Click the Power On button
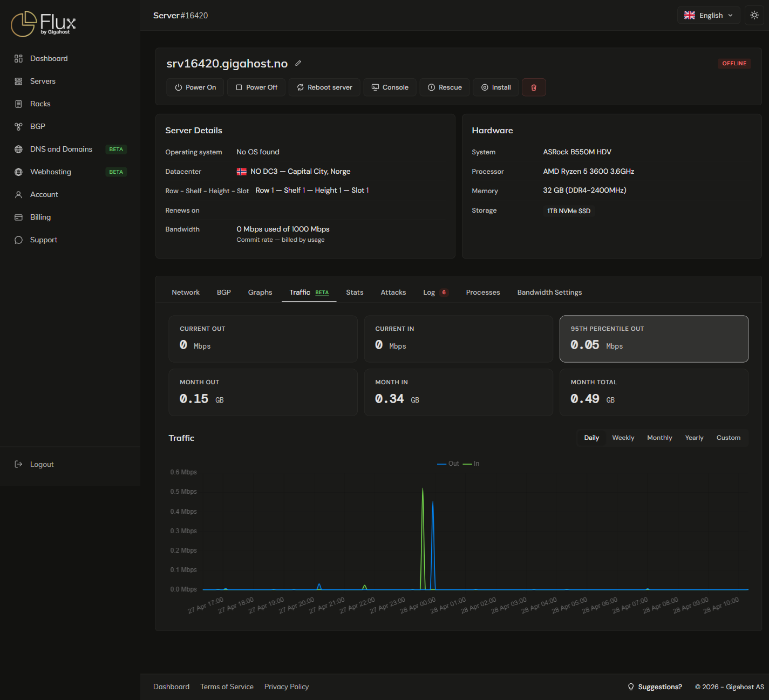The width and height of the screenshot is (769, 700). 195,87
